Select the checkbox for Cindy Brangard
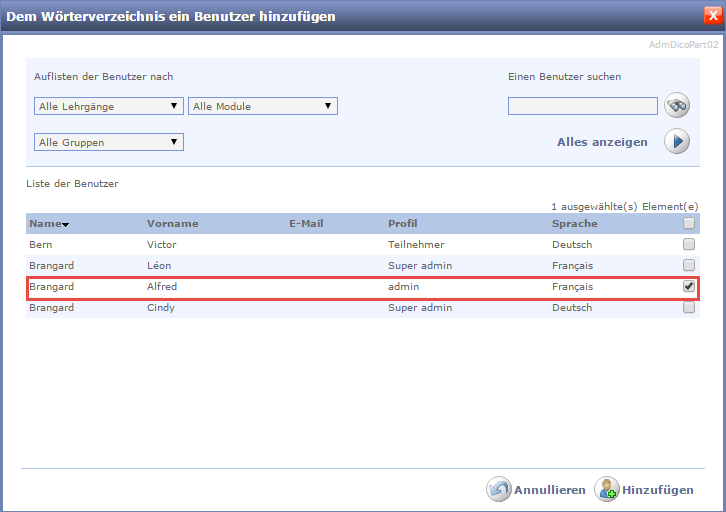This screenshot has height=512, width=726. 689,307
